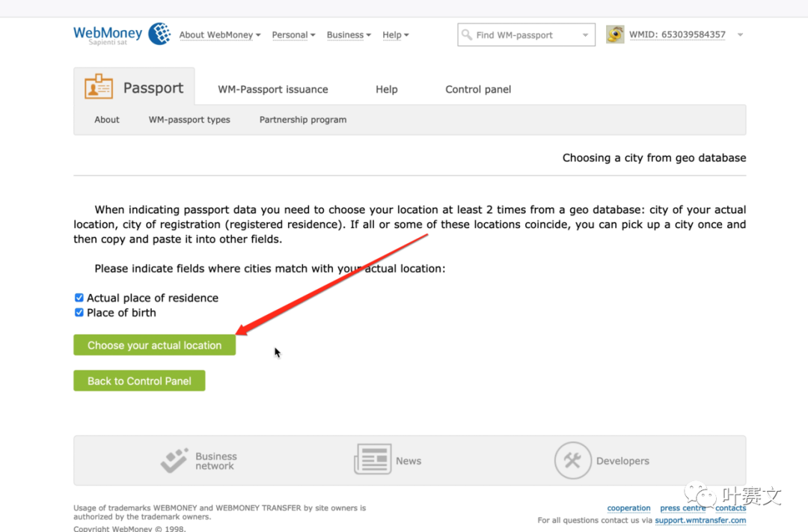This screenshot has height=532, width=808.
Task: Uncheck Place of birth checkbox
Action: [79, 313]
